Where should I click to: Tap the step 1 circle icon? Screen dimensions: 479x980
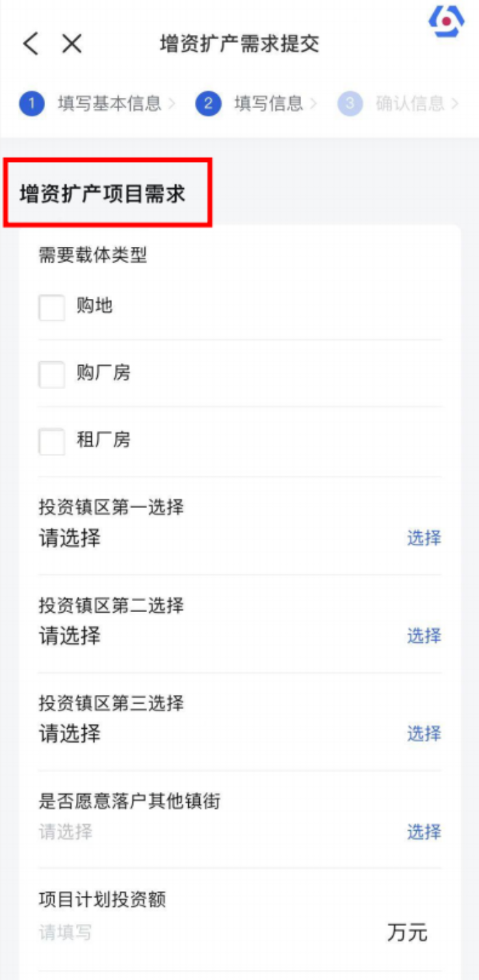[31, 104]
